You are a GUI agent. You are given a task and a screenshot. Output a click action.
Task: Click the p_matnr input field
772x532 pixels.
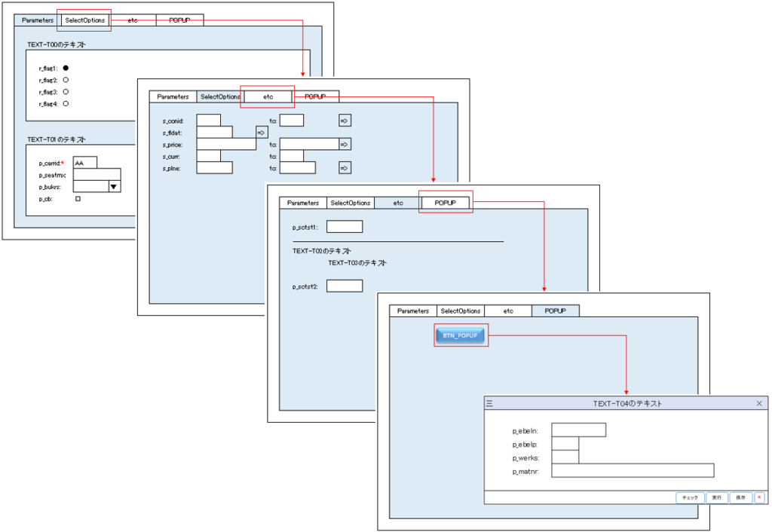pos(632,471)
